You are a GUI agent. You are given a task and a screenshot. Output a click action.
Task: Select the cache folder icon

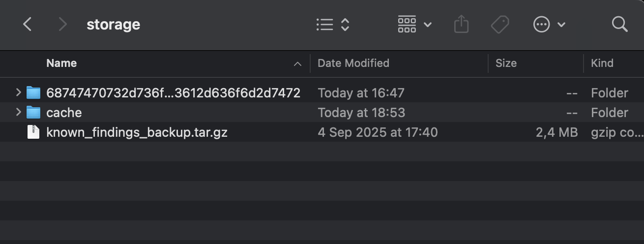coord(33,113)
